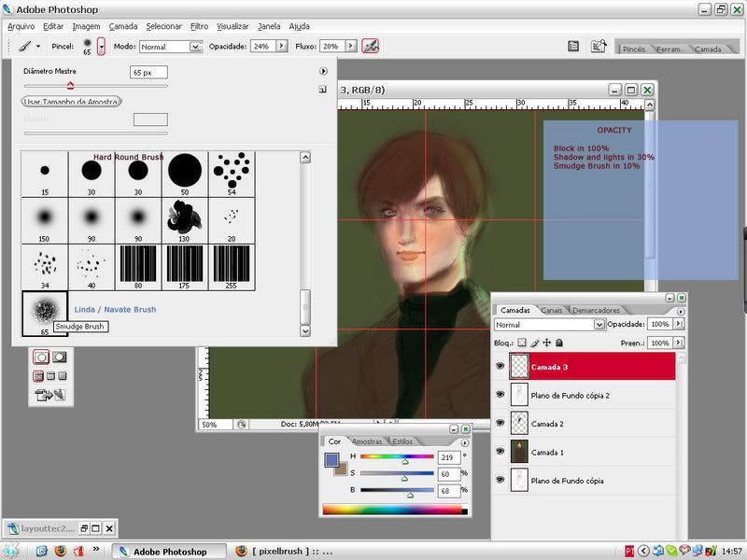747x560 pixels.
Task: Expand the Opacidade slider in options bar
Action: pyautogui.click(x=279, y=46)
